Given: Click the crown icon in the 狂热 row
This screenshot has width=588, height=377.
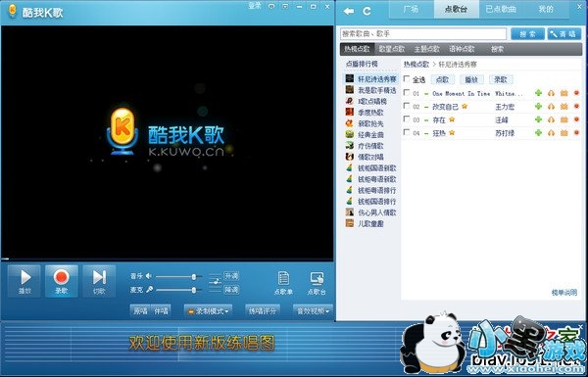Looking at the screenshot, I should click(x=564, y=132).
